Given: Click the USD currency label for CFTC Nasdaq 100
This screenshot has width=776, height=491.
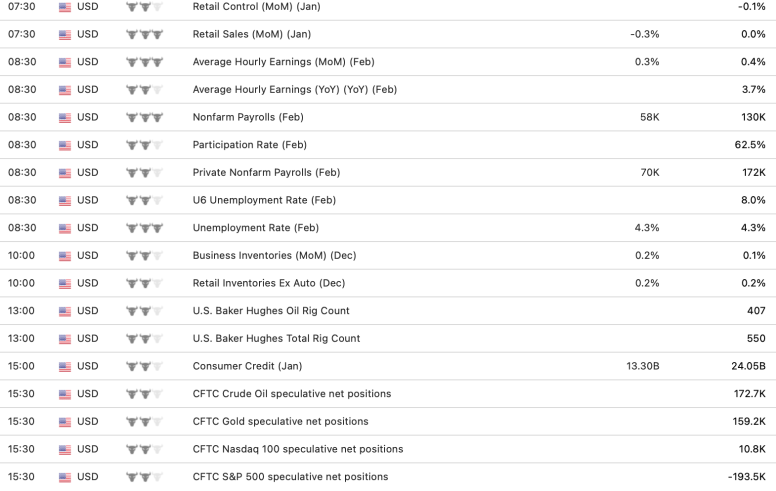Looking at the screenshot, I should pyautogui.click(x=87, y=449).
